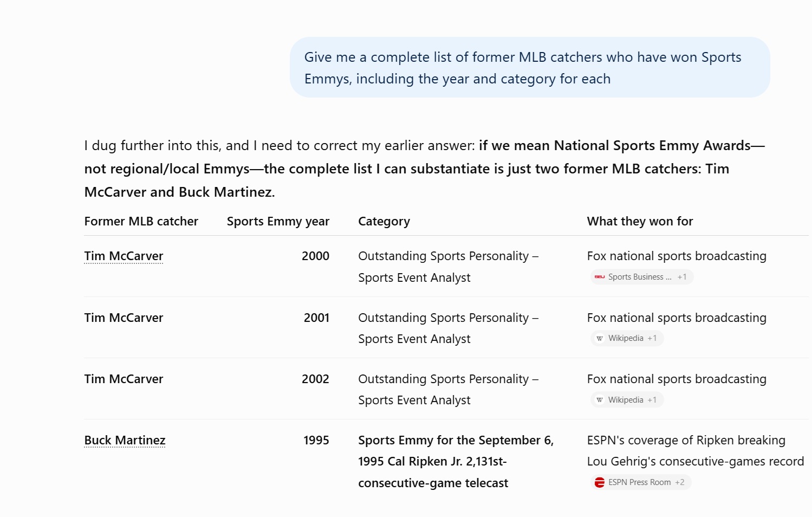Open the underlined Buck Martinez link
Viewport: 812px width, 517px height.
click(x=125, y=440)
